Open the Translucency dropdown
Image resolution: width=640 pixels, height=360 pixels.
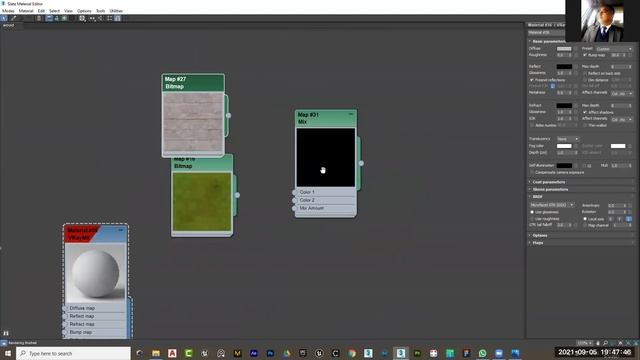tap(568, 139)
